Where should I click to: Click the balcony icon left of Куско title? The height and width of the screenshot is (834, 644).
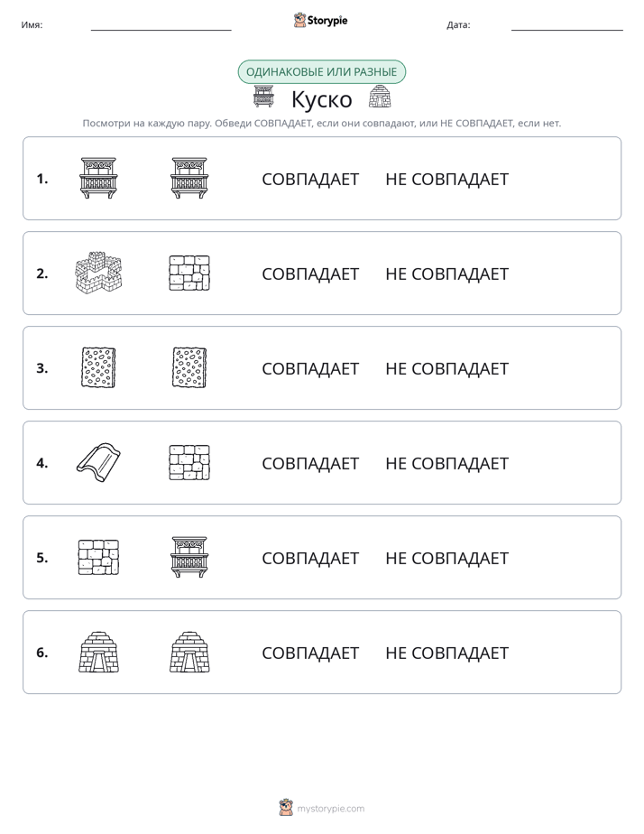[263, 97]
